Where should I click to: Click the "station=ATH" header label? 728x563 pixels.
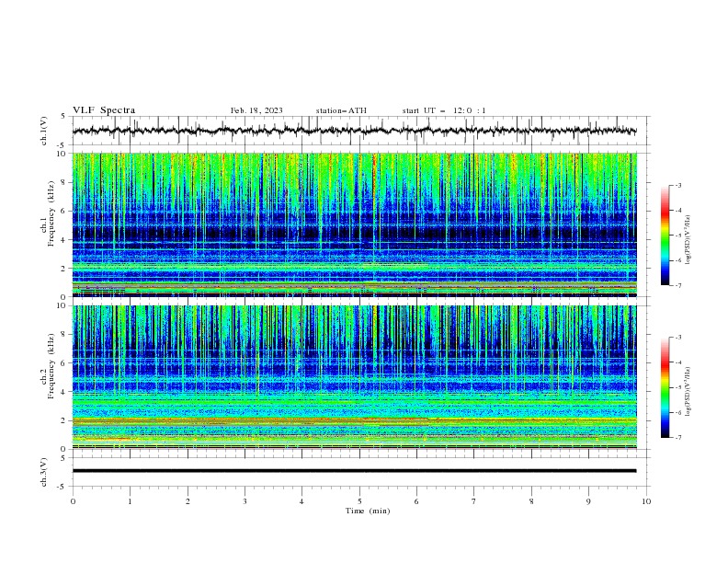coord(341,110)
